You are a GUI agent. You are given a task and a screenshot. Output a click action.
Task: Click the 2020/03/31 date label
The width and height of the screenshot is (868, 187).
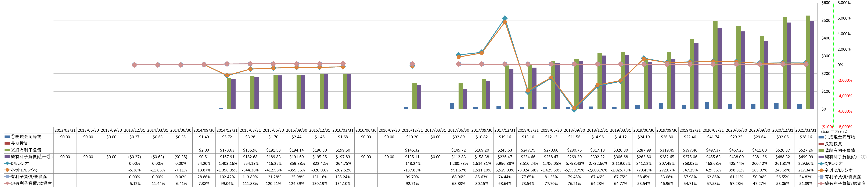point(713,130)
